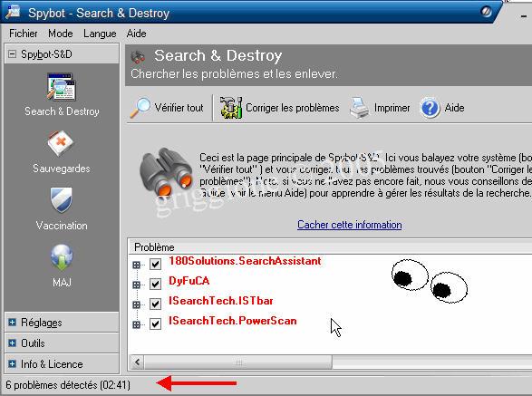Click the Aide toolbar label
532x396 pixels.
pyautogui.click(x=454, y=108)
